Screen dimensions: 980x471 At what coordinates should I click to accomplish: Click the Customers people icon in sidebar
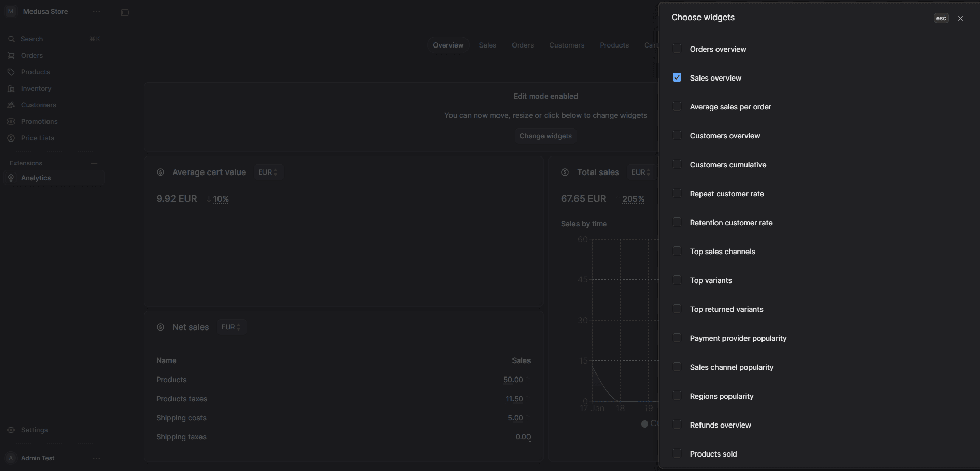[11, 105]
